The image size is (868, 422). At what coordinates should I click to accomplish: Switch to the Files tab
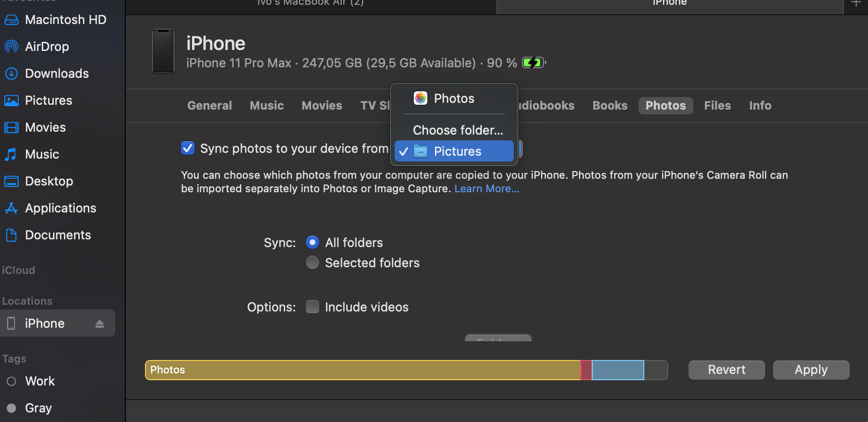coord(717,106)
